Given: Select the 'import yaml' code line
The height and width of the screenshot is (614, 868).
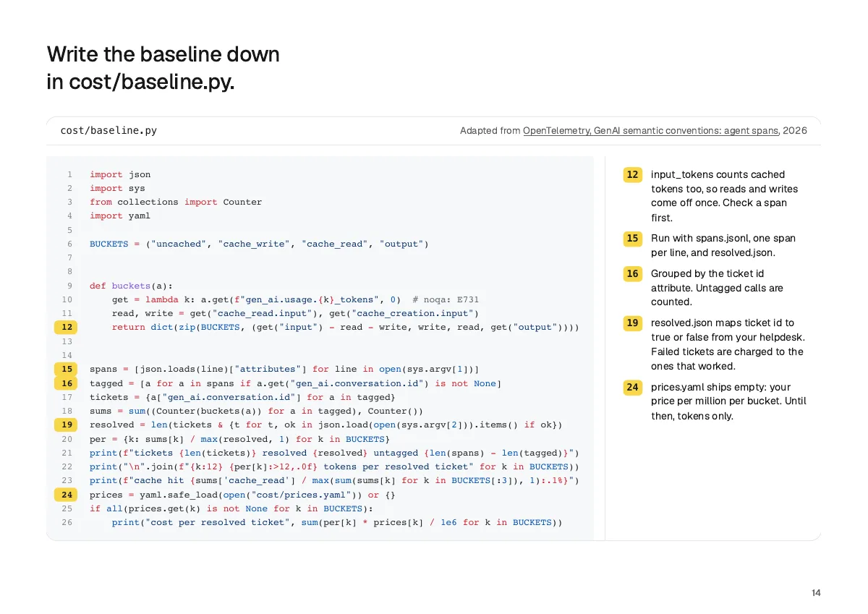Looking at the screenshot, I should click(x=120, y=216).
